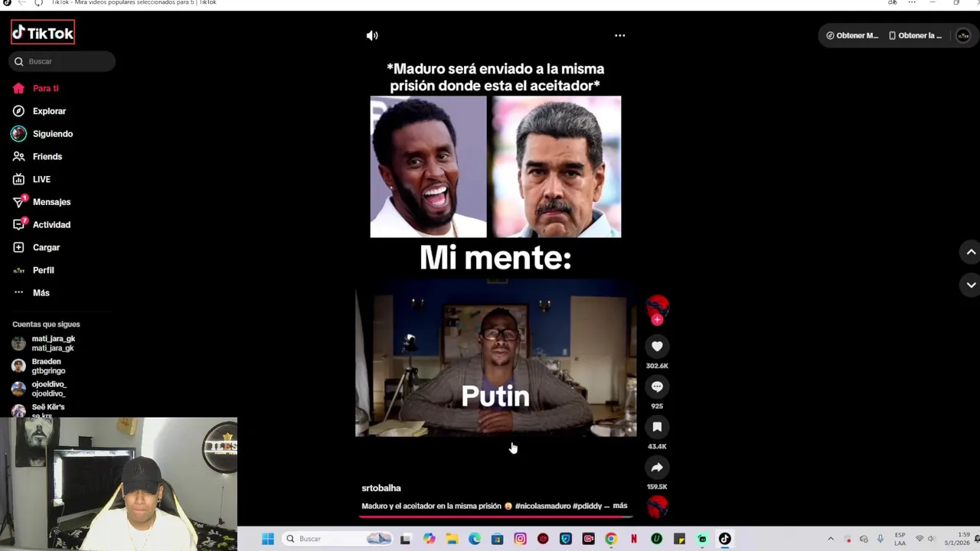The width and height of the screenshot is (980, 551).
Task: Open the video three-dot options menu
Action: [620, 35]
